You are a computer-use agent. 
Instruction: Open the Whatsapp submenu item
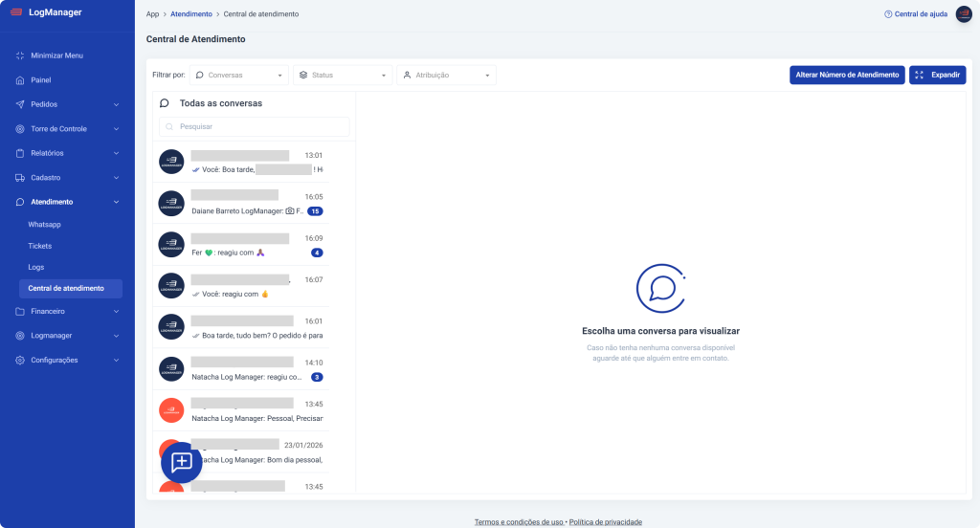pyautogui.click(x=45, y=225)
